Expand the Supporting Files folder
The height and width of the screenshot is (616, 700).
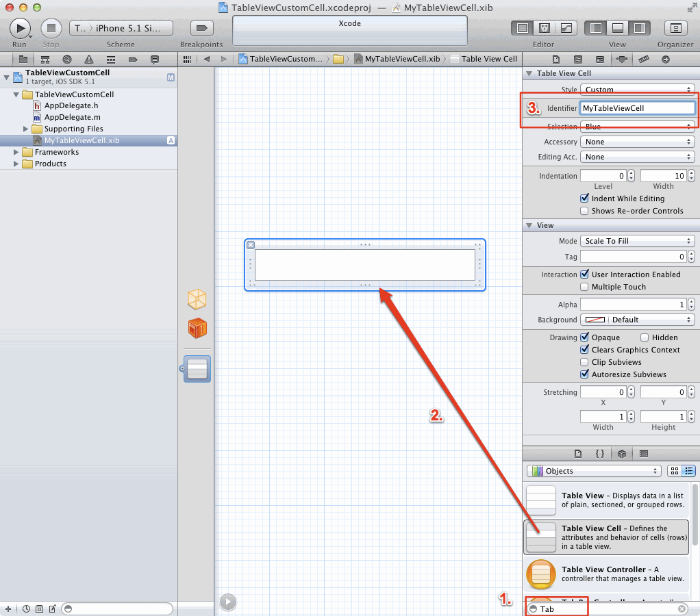[x=26, y=129]
